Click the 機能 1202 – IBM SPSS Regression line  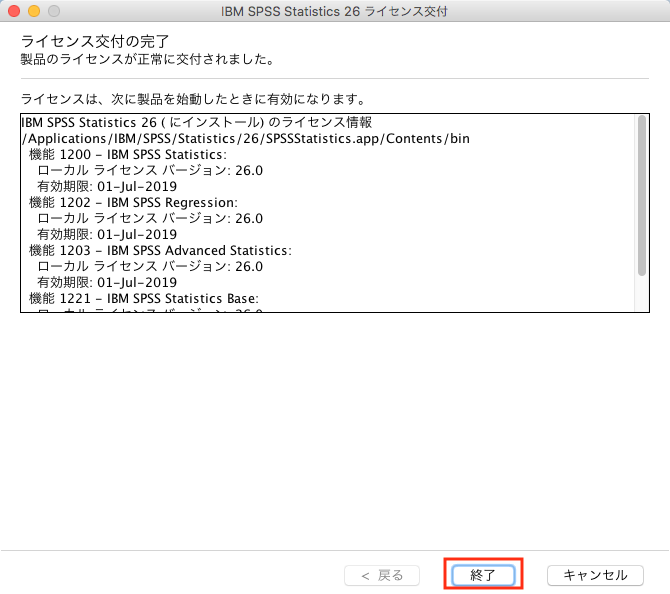point(133,202)
